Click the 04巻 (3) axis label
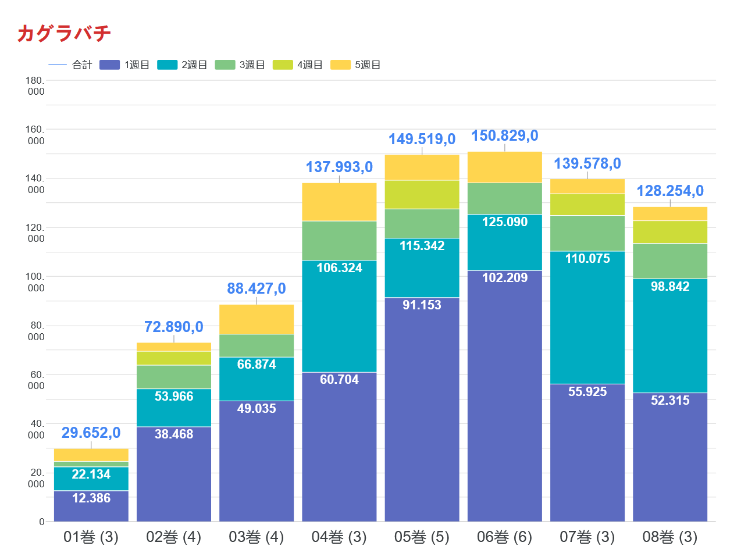This screenshot has height=560, width=748. pos(339,537)
